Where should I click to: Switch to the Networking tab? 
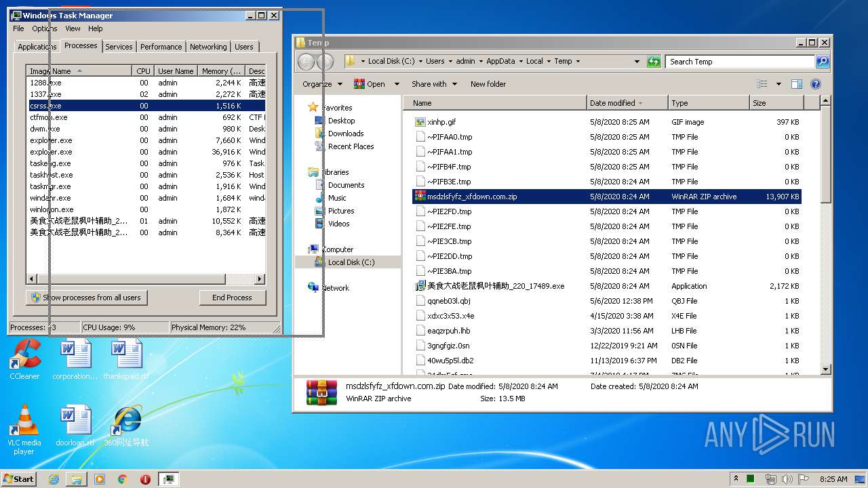point(208,47)
